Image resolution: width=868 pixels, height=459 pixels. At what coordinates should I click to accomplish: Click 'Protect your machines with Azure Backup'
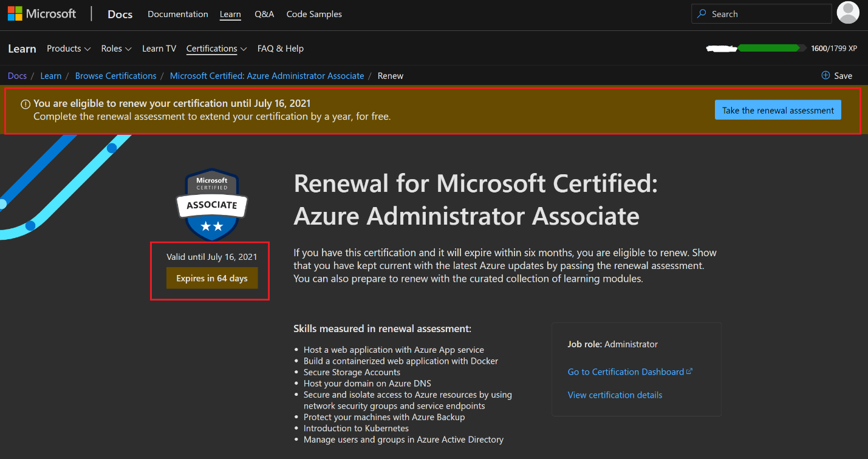coord(384,417)
